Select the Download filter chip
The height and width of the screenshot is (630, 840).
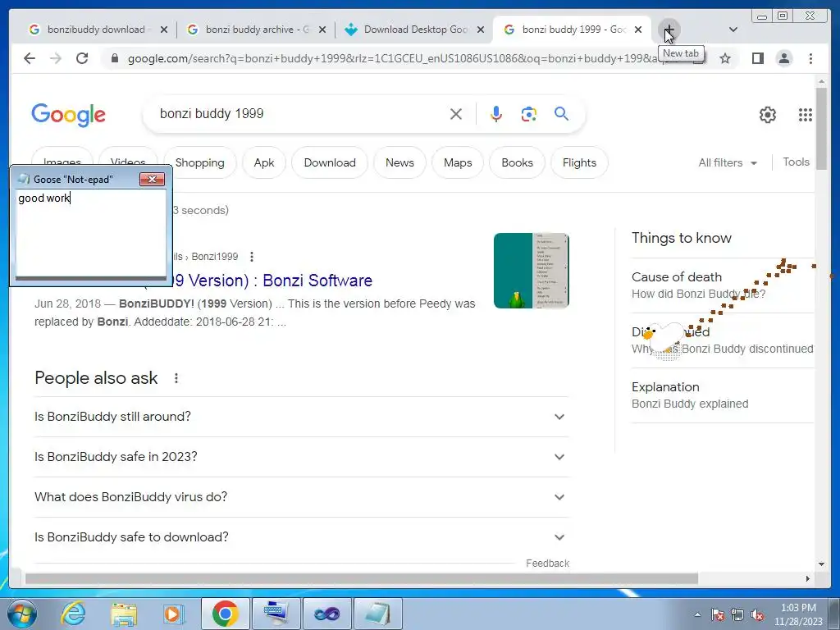330,163
